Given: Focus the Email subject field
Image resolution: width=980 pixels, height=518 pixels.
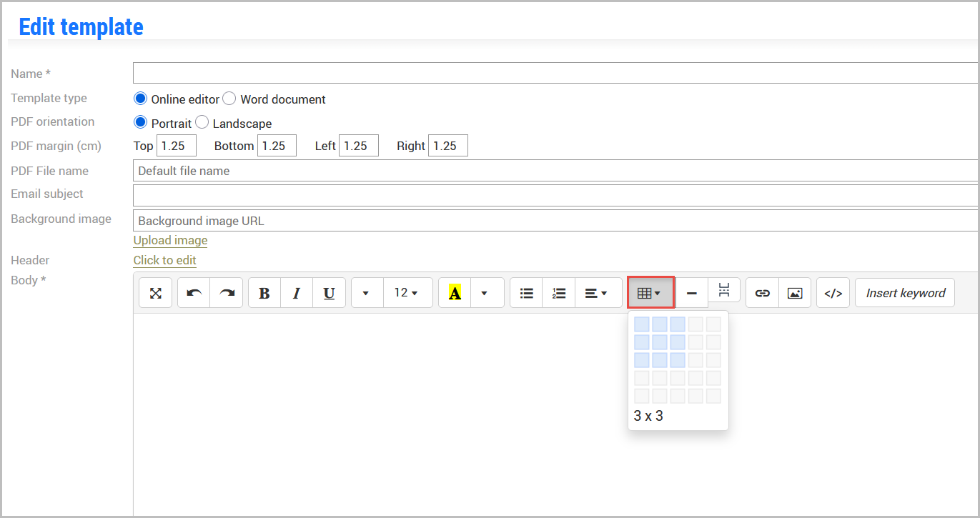Looking at the screenshot, I should point(556,195).
